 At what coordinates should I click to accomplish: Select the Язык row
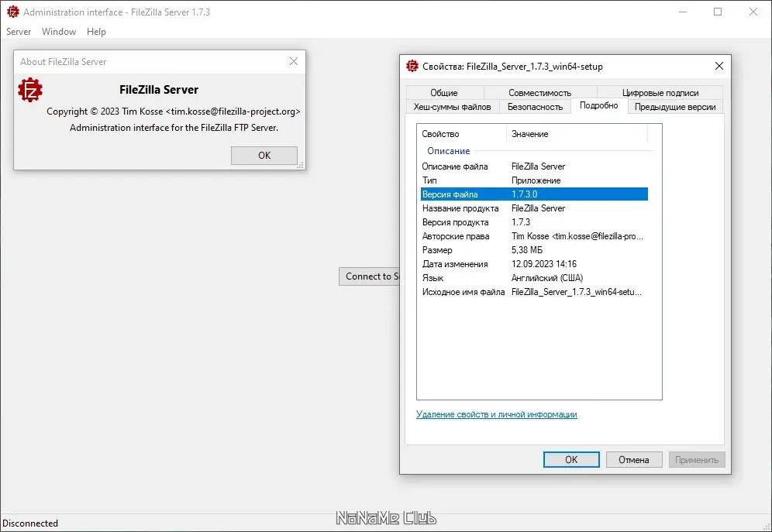tap(534, 278)
